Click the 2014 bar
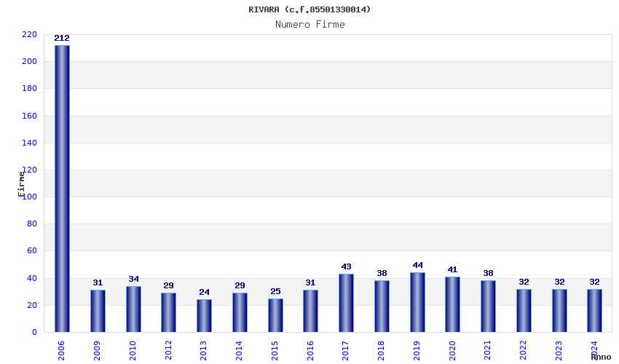Screen dimensions: 619x364 pyautogui.click(x=240, y=312)
